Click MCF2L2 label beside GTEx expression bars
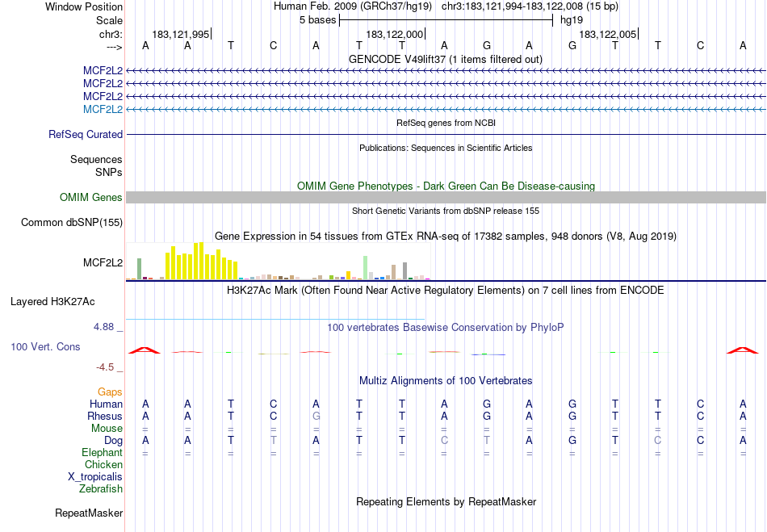Screen dimensions: 767x532 click(x=103, y=262)
